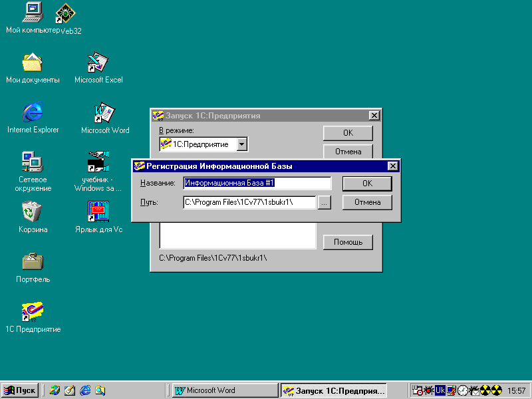
Task: Launch Internet Explorer from Quick Launch bar
Action: 85,390
